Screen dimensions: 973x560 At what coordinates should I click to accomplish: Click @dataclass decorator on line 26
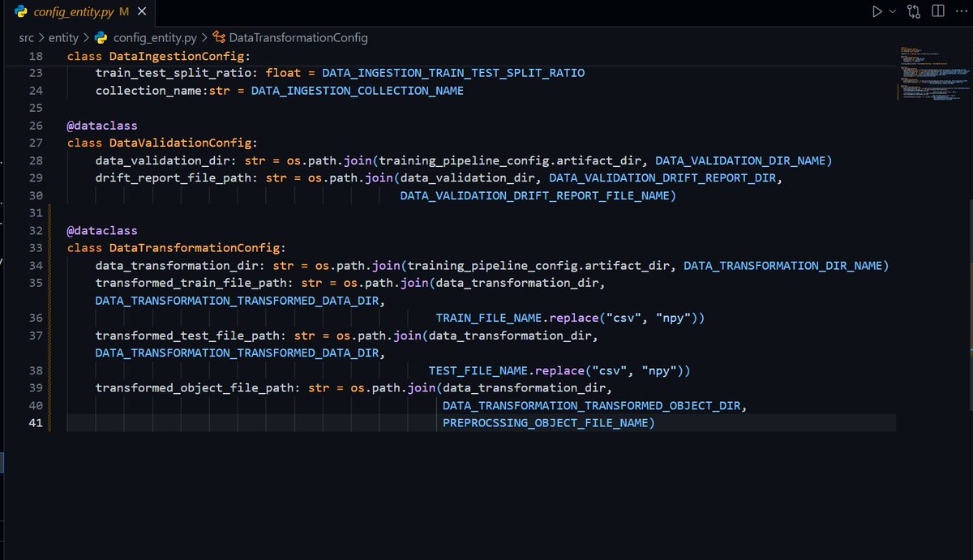(x=102, y=126)
